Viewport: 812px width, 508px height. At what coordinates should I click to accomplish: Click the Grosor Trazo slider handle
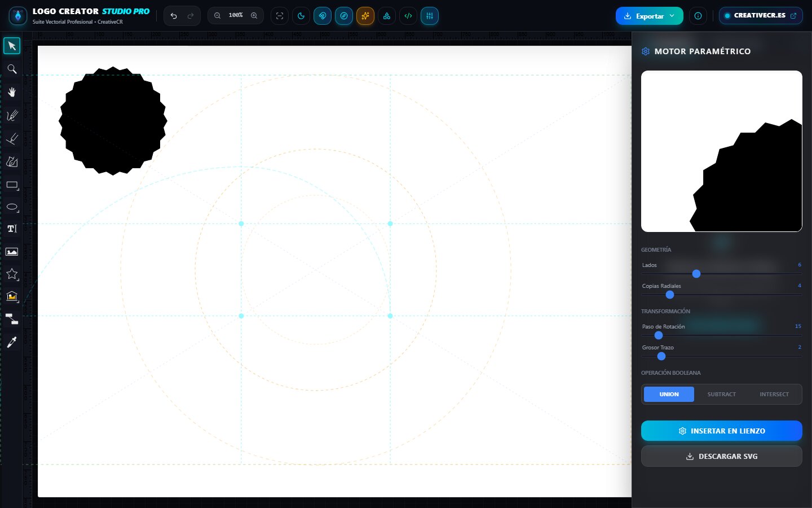(x=661, y=356)
